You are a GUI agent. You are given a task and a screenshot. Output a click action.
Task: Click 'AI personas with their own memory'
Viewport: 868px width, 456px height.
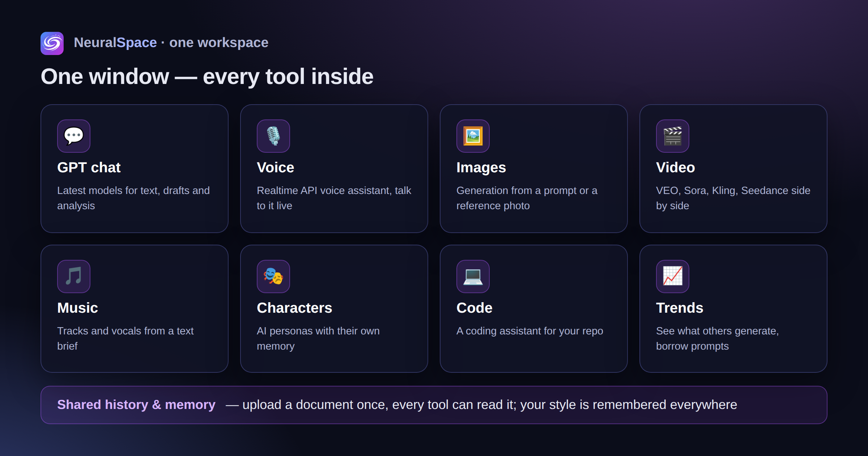(x=318, y=338)
